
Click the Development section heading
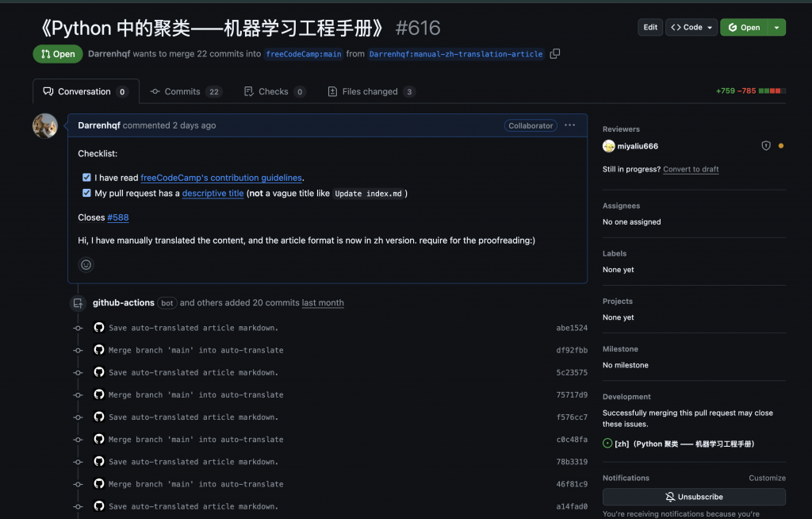(626, 397)
